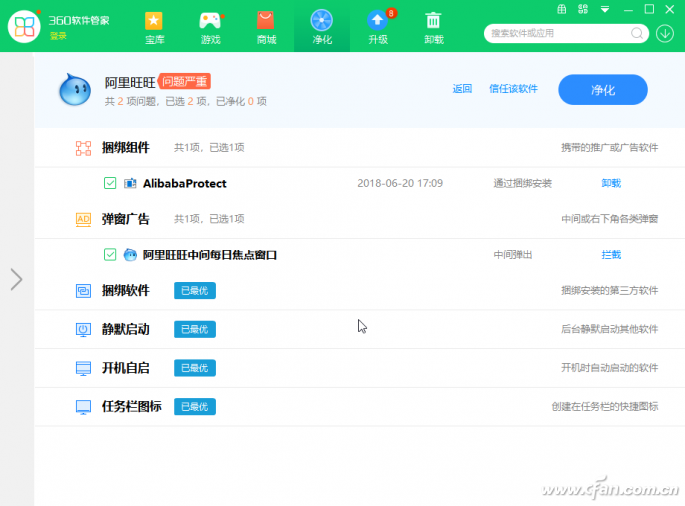This screenshot has height=506, width=685.
Task: Click the 已最优 badge beside 捆绑软件
Action: tap(195, 291)
